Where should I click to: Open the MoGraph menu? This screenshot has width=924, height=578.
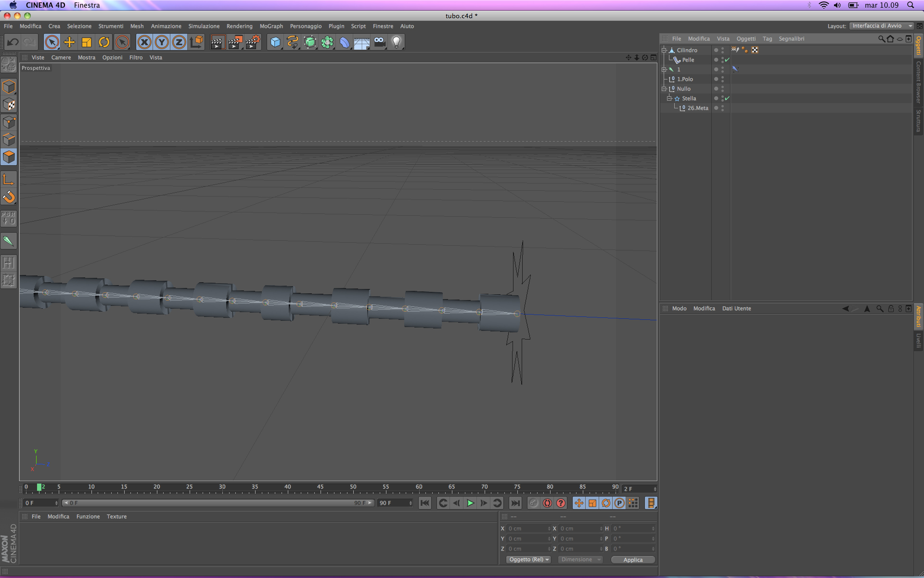click(x=271, y=26)
